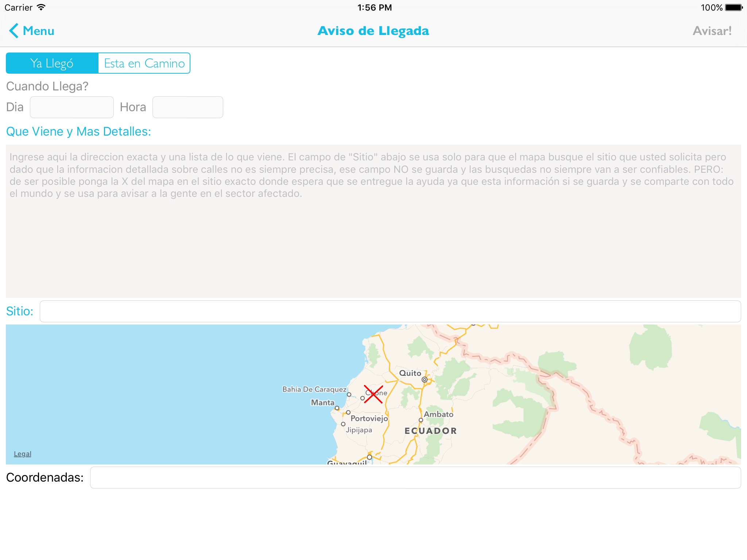Click the Sitio search field

click(390, 311)
